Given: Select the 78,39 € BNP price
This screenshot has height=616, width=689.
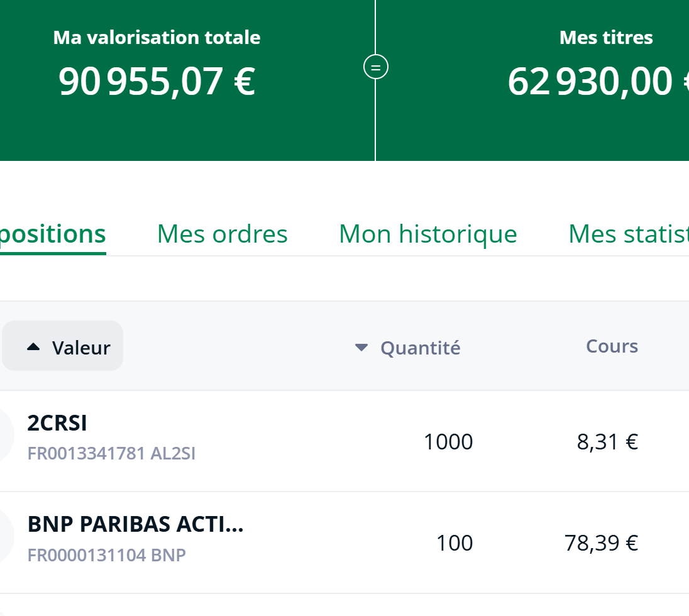Looking at the screenshot, I should coord(601,543).
